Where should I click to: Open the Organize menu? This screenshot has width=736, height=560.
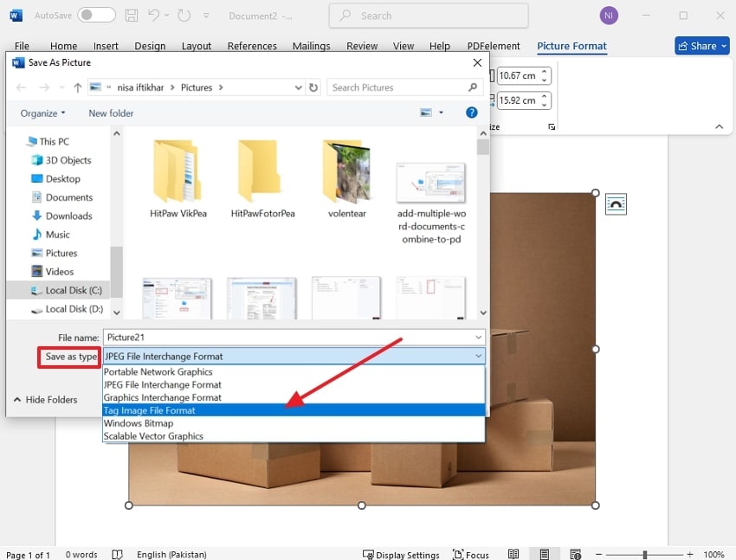pos(42,113)
